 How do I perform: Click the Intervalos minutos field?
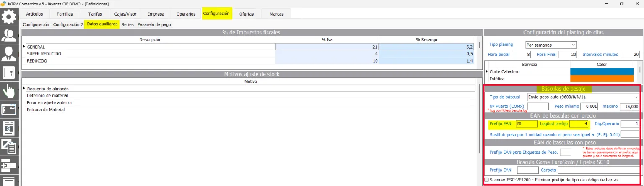pyautogui.click(x=630, y=55)
